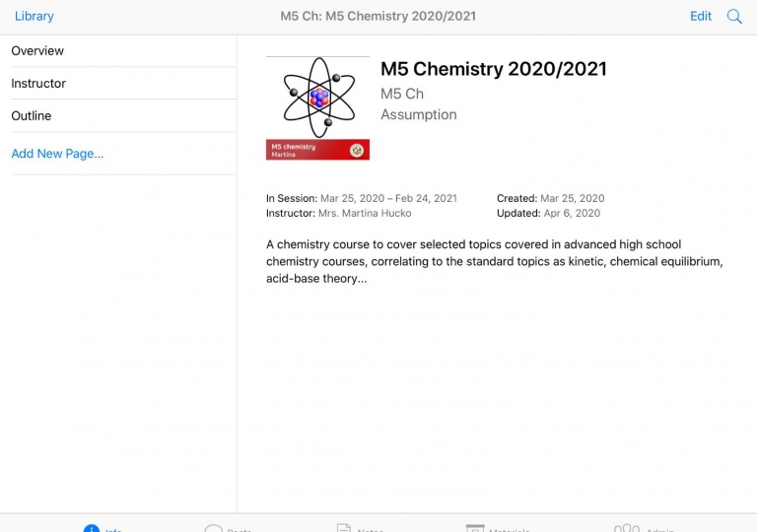Image resolution: width=757 pixels, height=532 pixels.
Task: Click the In Session date range
Action: click(x=388, y=198)
